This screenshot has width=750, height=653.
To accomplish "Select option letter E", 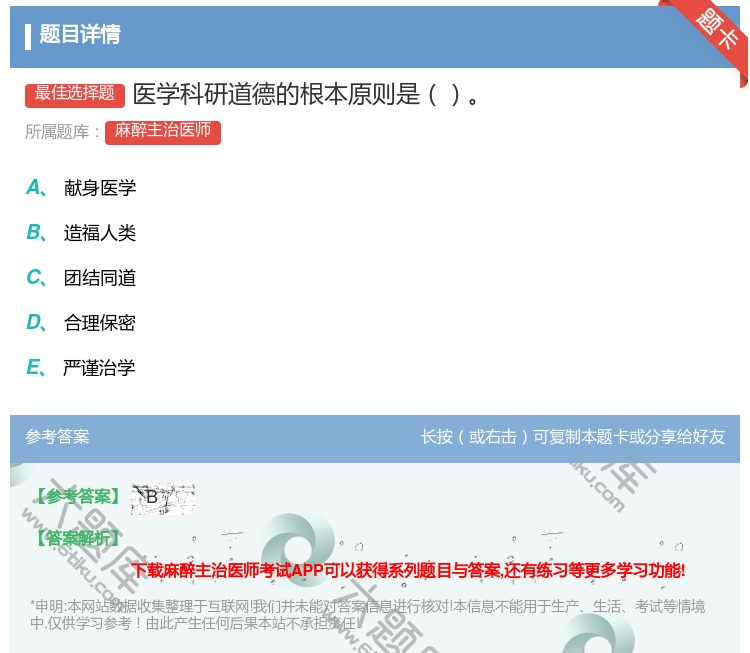I will pos(34,368).
